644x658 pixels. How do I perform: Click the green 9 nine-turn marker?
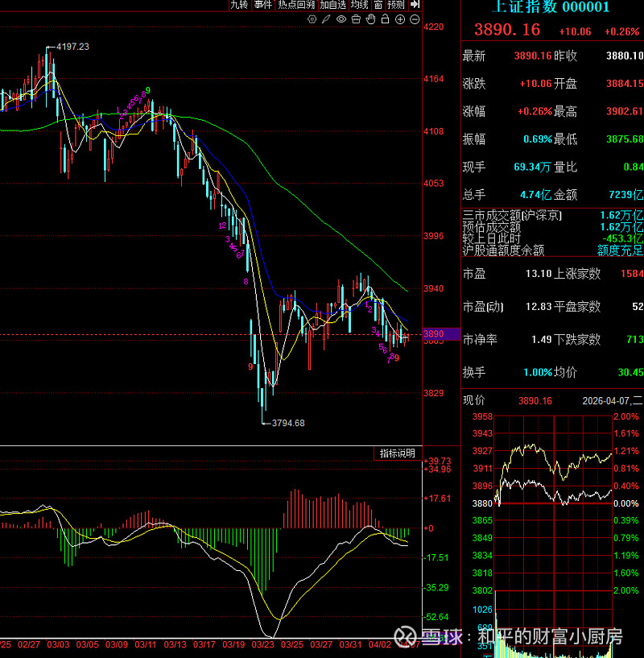pos(147,91)
